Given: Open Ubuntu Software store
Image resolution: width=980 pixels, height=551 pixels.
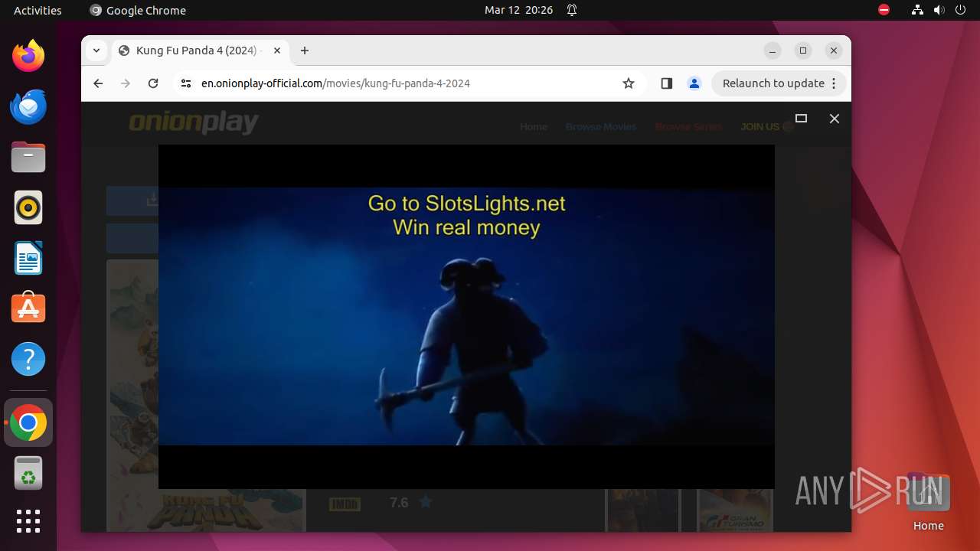Looking at the screenshot, I should tap(28, 308).
